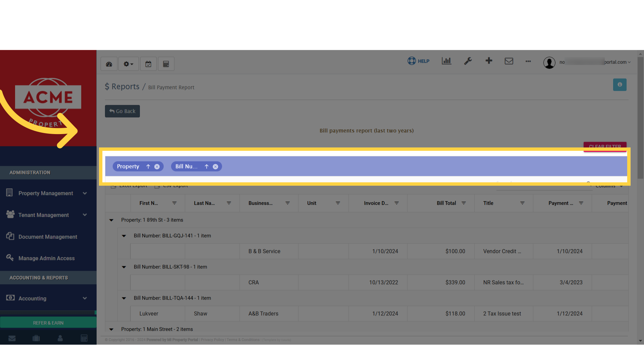
Task: Open filter for Invoice Date column
Action: click(396, 203)
